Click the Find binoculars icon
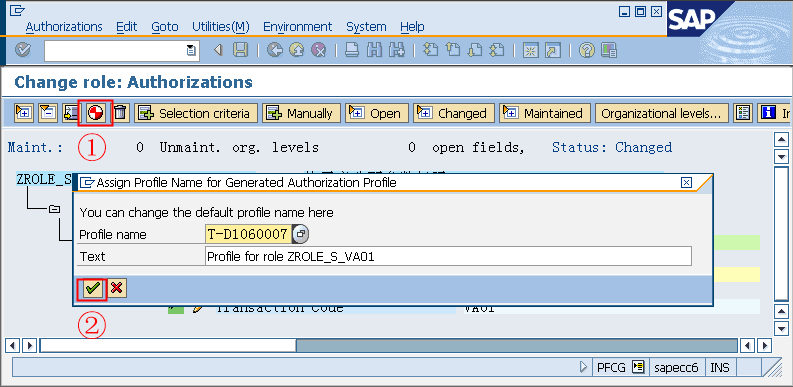793x387 pixels. (375, 50)
